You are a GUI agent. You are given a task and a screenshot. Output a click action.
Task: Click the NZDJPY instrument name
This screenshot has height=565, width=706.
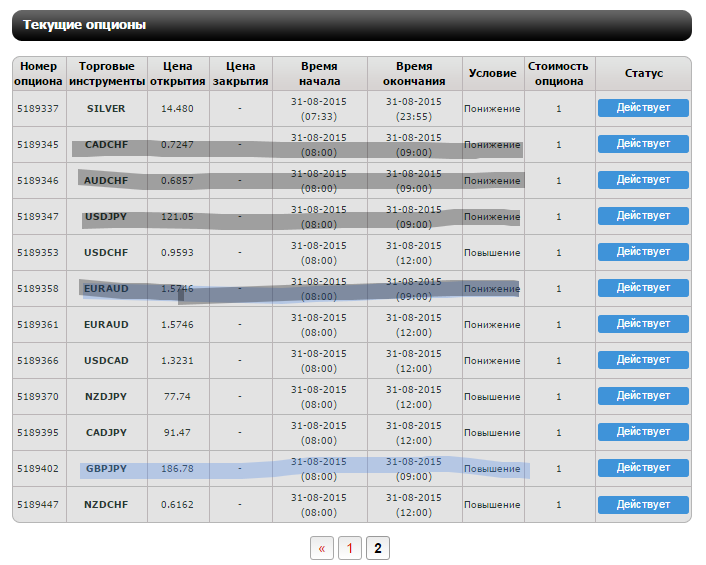point(106,397)
